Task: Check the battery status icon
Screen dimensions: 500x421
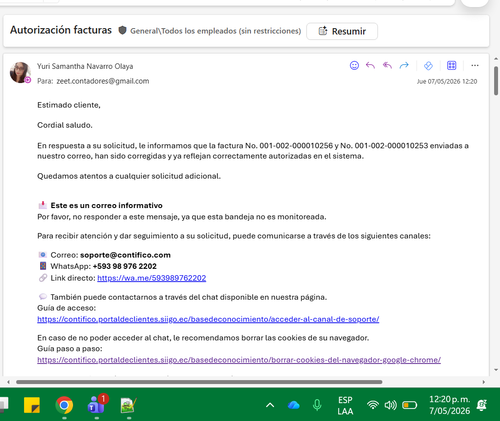Action: pos(409,405)
